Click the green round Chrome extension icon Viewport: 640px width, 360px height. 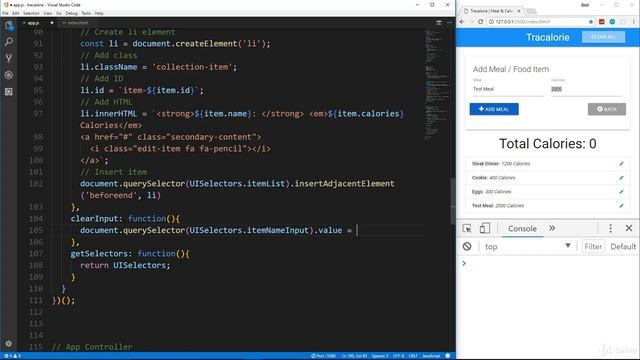click(x=612, y=22)
